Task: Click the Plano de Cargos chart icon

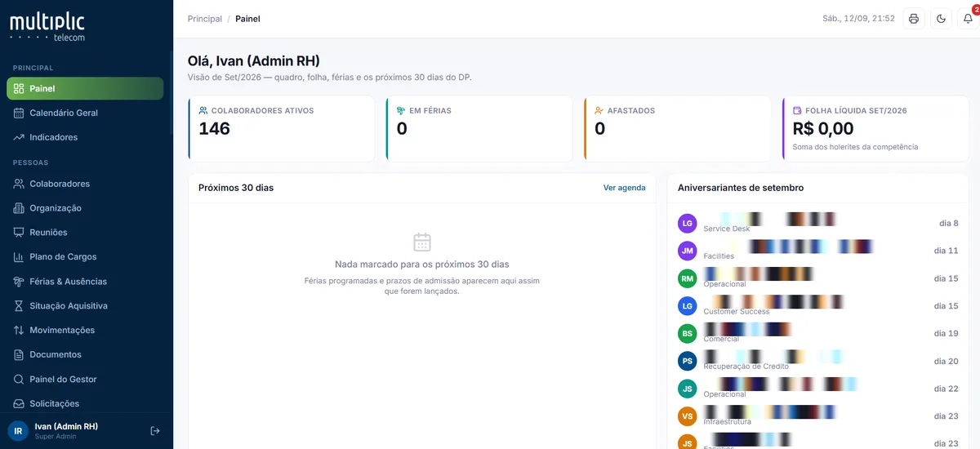Action: (x=19, y=257)
